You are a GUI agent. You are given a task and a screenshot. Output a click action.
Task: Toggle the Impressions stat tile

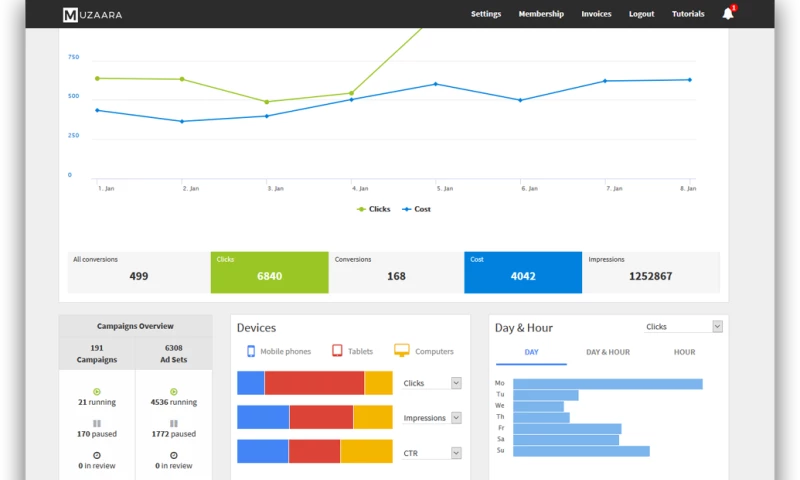pyautogui.click(x=650, y=272)
